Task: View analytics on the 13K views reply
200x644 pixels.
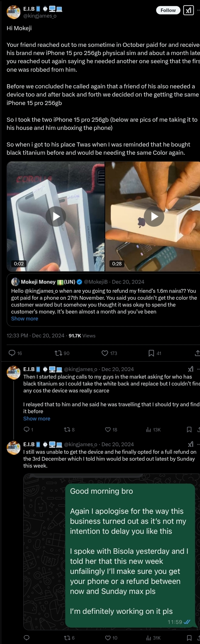Action: 149,430
